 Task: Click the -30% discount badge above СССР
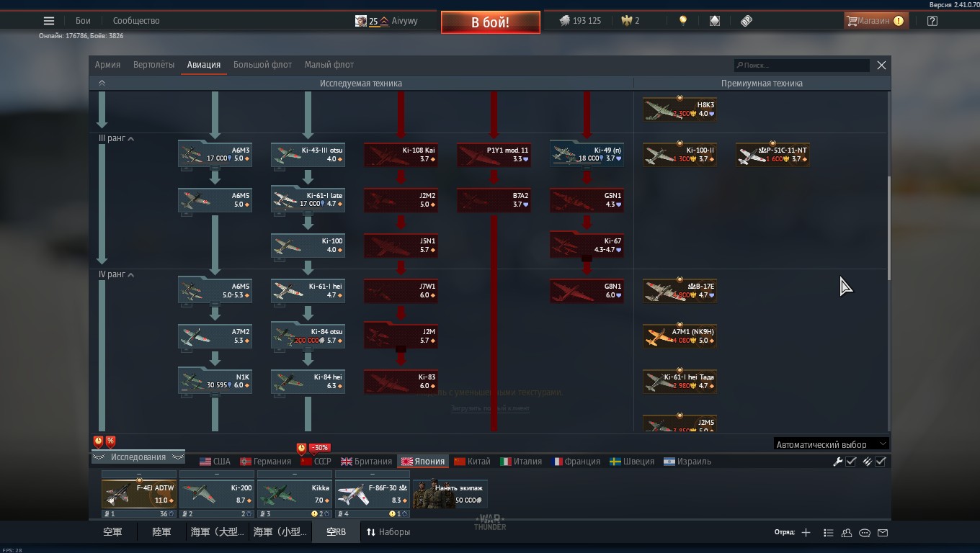pyautogui.click(x=319, y=447)
